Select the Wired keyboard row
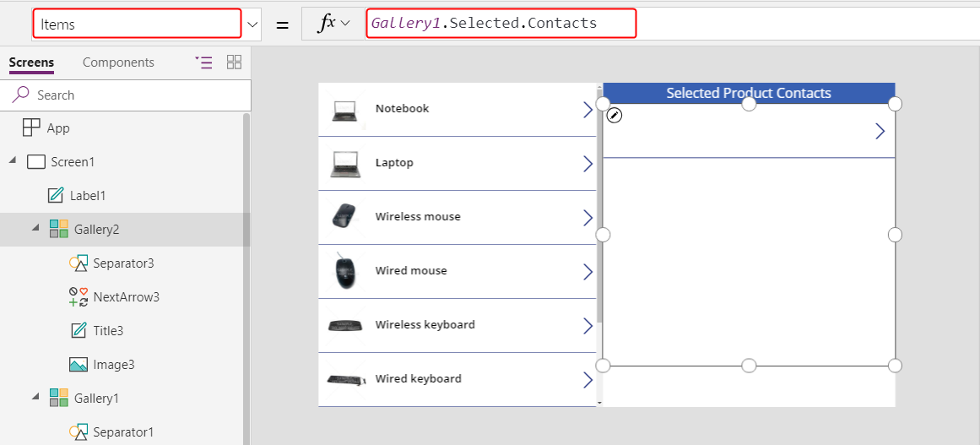The width and height of the screenshot is (980, 445). click(x=458, y=379)
